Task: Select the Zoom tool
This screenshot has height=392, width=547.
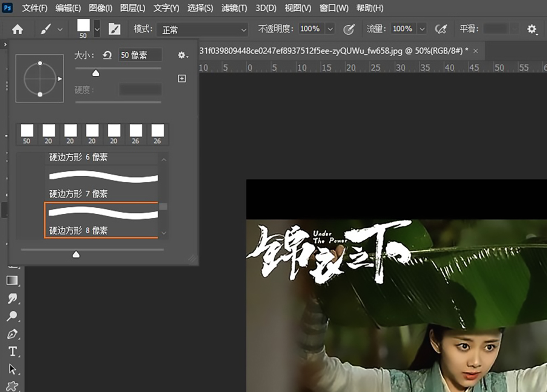Action: [x=13, y=315]
